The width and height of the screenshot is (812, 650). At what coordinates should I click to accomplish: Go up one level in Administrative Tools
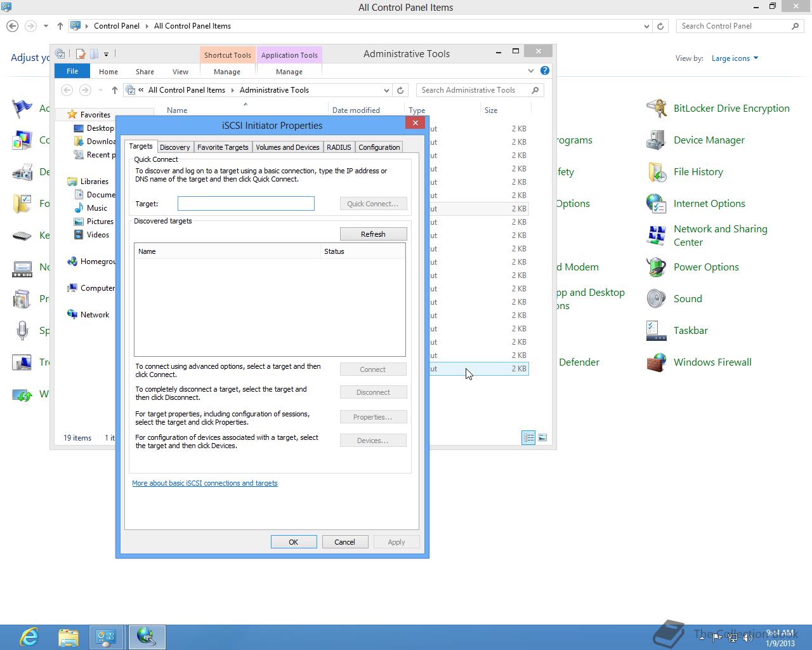point(114,90)
